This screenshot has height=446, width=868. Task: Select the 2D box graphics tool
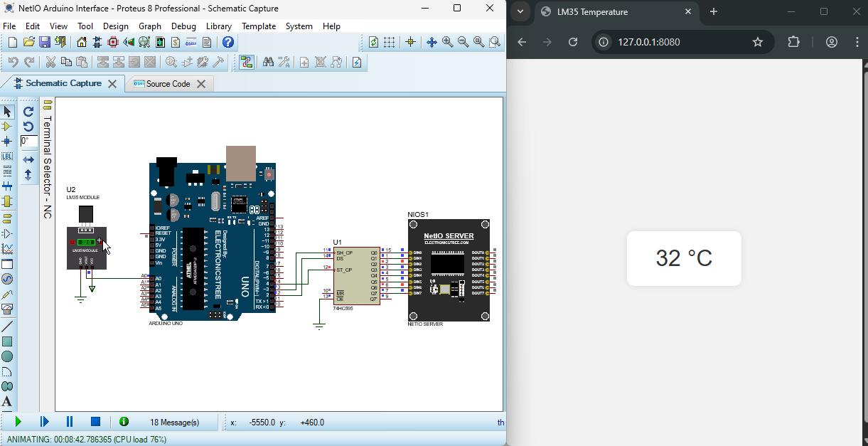point(7,341)
